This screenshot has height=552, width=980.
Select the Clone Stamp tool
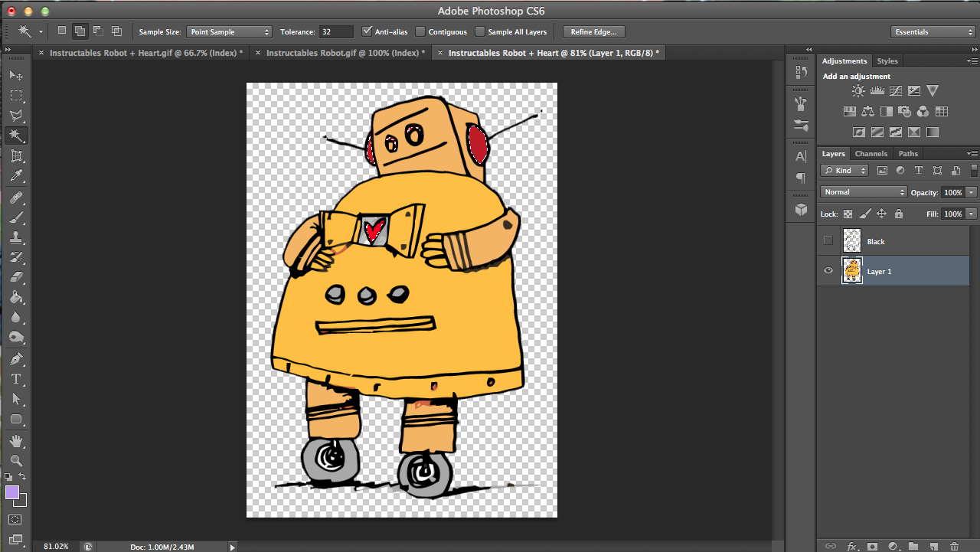point(16,237)
